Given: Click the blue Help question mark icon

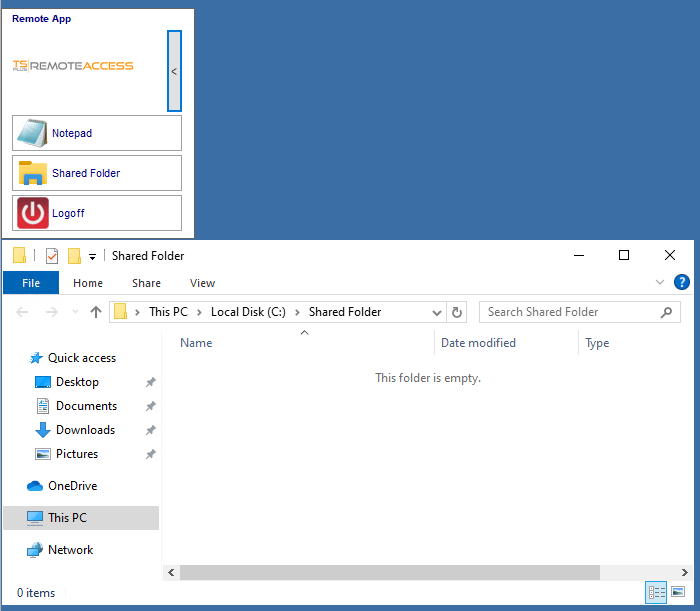Looking at the screenshot, I should click(x=682, y=283).
